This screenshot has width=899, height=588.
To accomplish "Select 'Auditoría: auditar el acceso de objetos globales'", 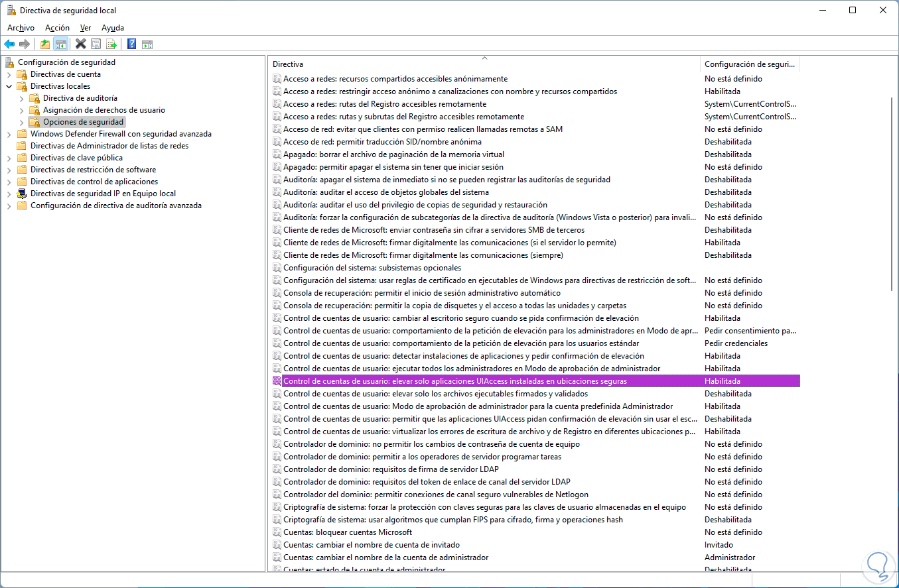I will click(386, 192).
